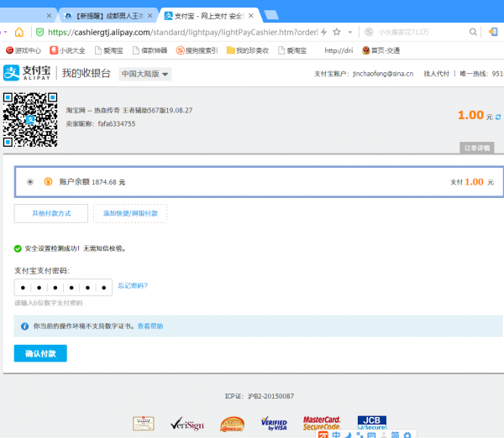This screenshot has height=438, width=504.
Task: Select the 支付宝 - 网上支付 tab
Action: [x=209, y=16]
